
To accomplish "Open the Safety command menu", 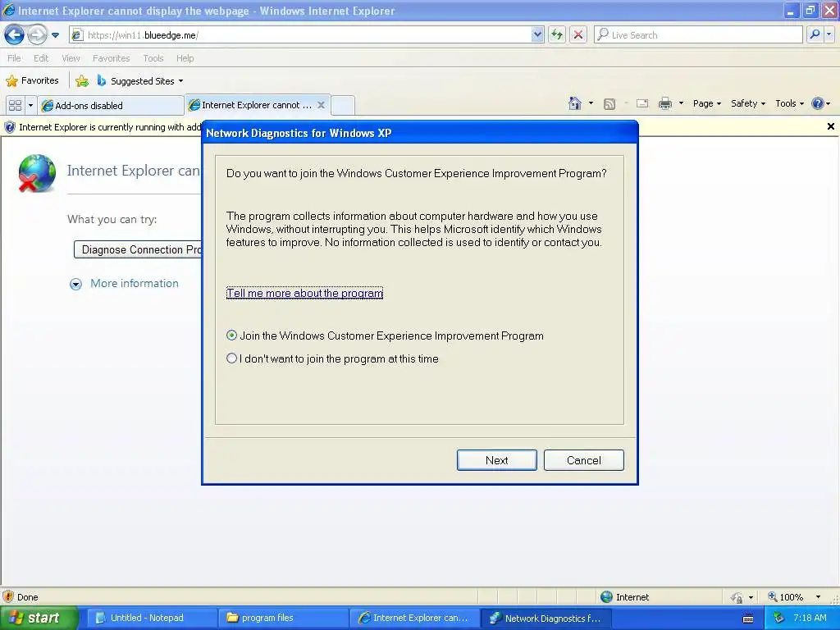I will point(748,103).
